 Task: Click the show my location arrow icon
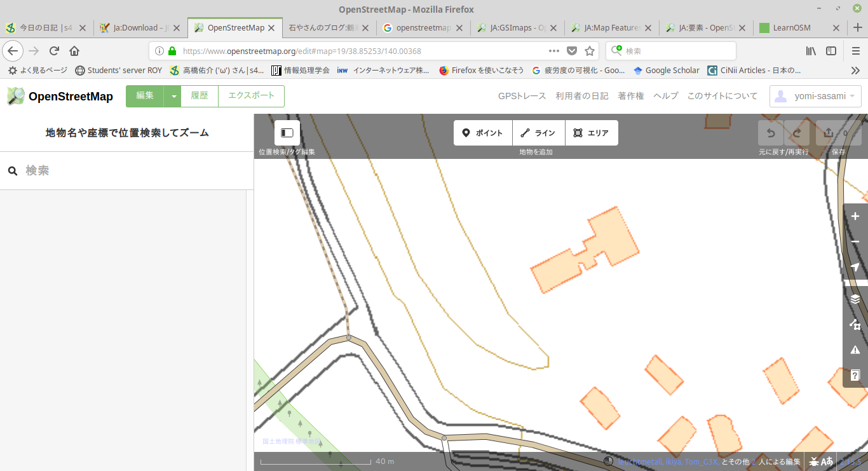pos(855,267)
